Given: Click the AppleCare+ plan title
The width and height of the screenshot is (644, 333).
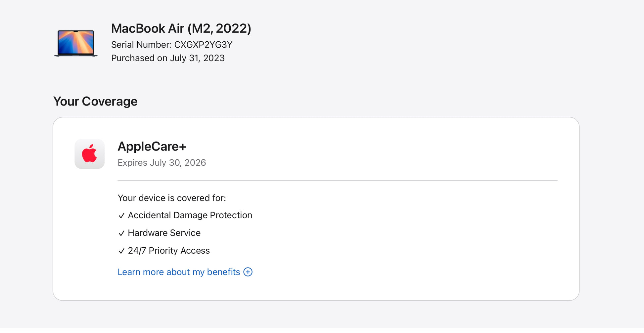Looking at the screenshot, I should click(x=152, y=146).
